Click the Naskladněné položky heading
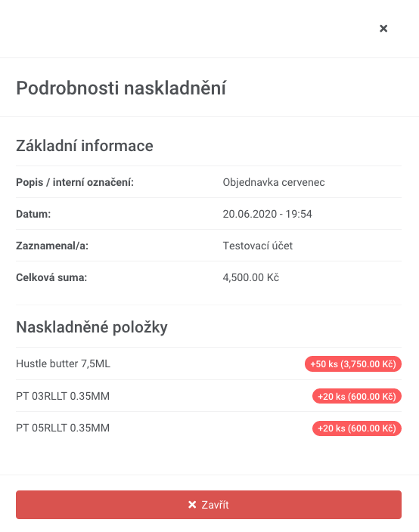 point(92,327)
